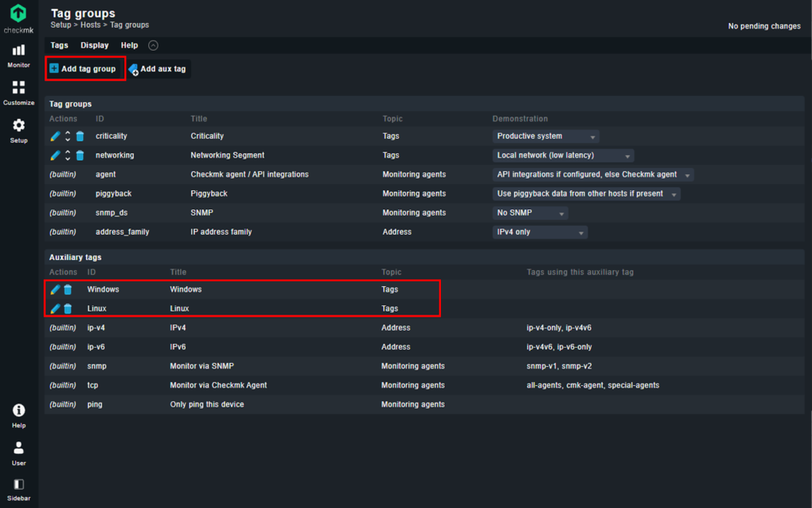Viewport: 812px width, 508px height.
Task: Click the Checkmk logo icon
Action: point(18,13)
